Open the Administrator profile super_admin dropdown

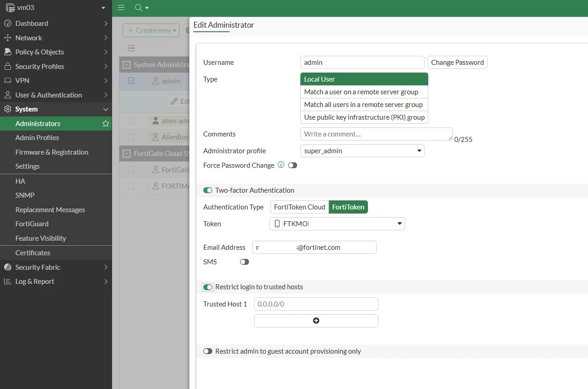coord(363,151)
